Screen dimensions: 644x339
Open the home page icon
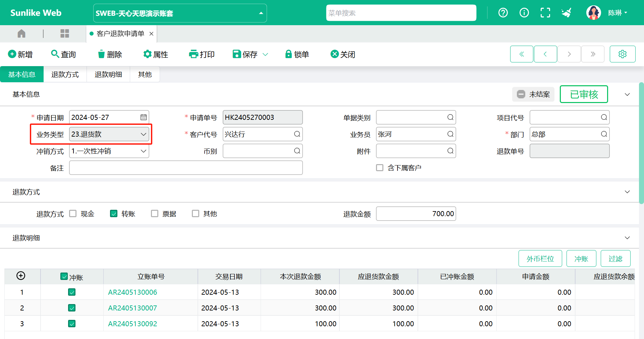pos(21,34)
